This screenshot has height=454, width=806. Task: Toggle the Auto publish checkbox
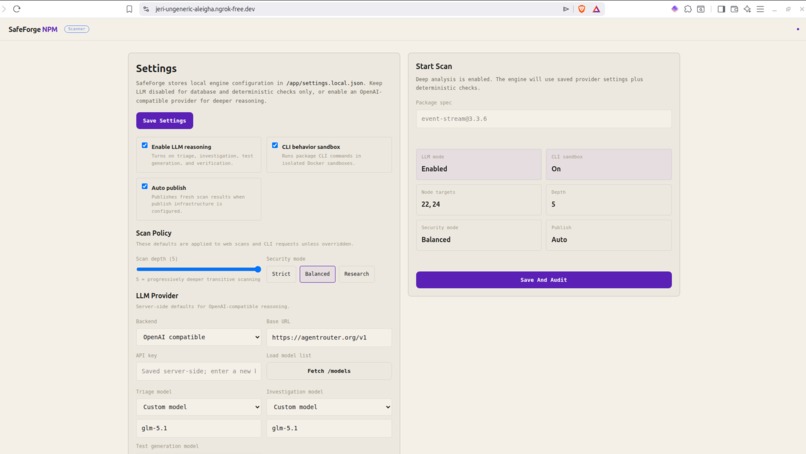tap(144, 187)
